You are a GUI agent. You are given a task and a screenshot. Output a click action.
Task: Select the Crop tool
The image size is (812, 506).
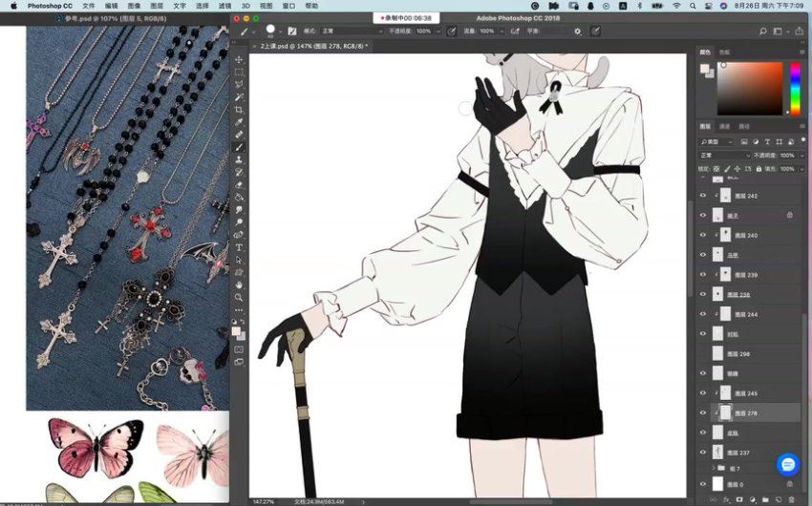(239, 110)
